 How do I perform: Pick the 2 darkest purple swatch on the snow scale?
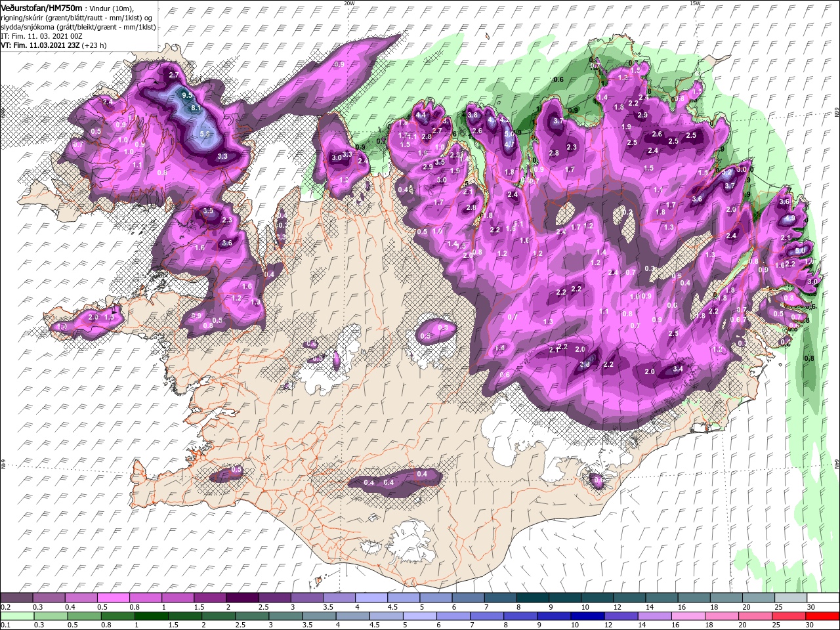242,597
